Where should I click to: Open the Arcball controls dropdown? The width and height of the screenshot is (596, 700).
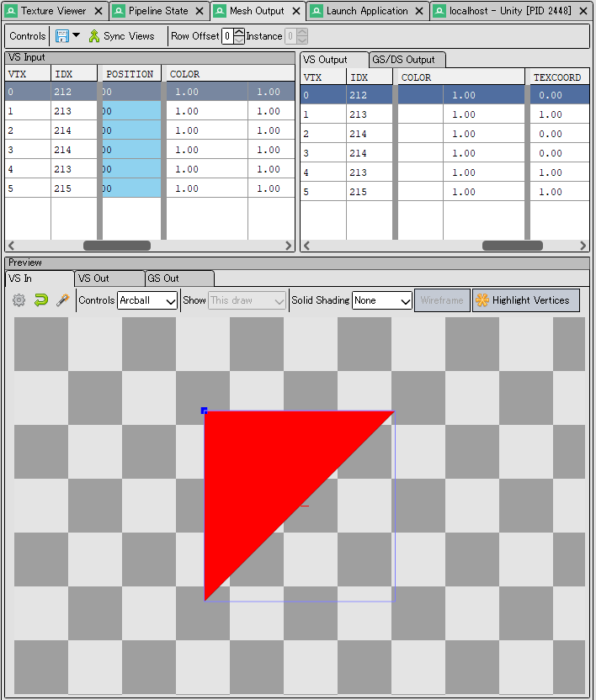(147, 300)
